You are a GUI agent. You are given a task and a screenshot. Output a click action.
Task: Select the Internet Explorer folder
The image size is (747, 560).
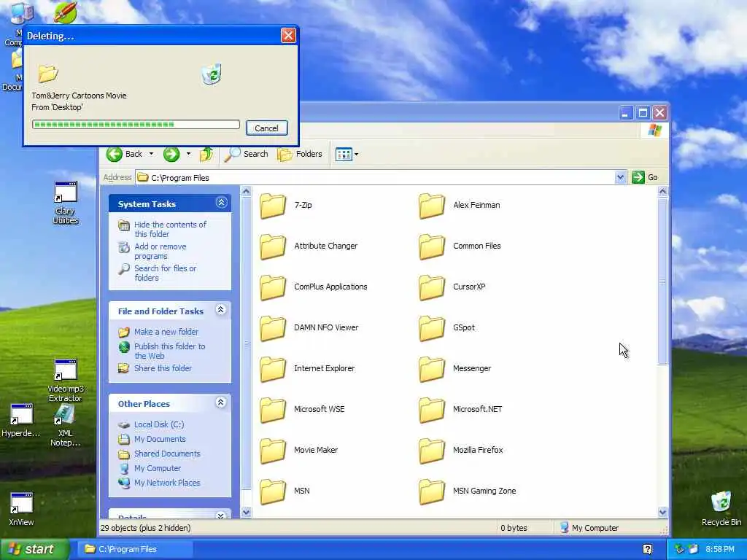307,368
